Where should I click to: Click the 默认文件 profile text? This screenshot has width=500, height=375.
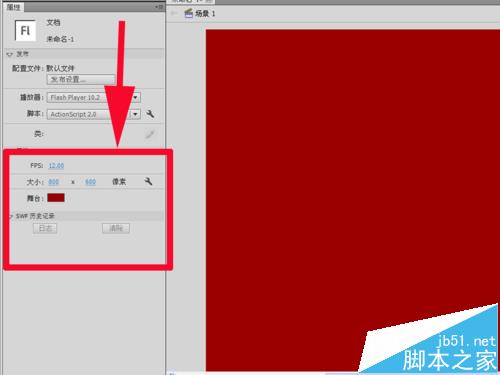(x=60, y=68)
